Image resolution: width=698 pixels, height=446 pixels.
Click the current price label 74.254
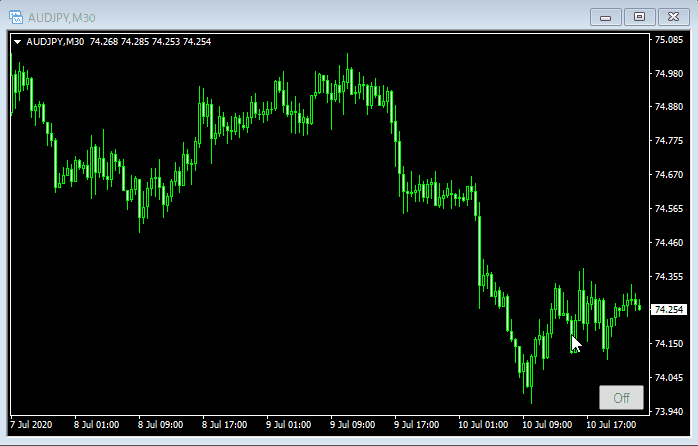pos(669,309)
